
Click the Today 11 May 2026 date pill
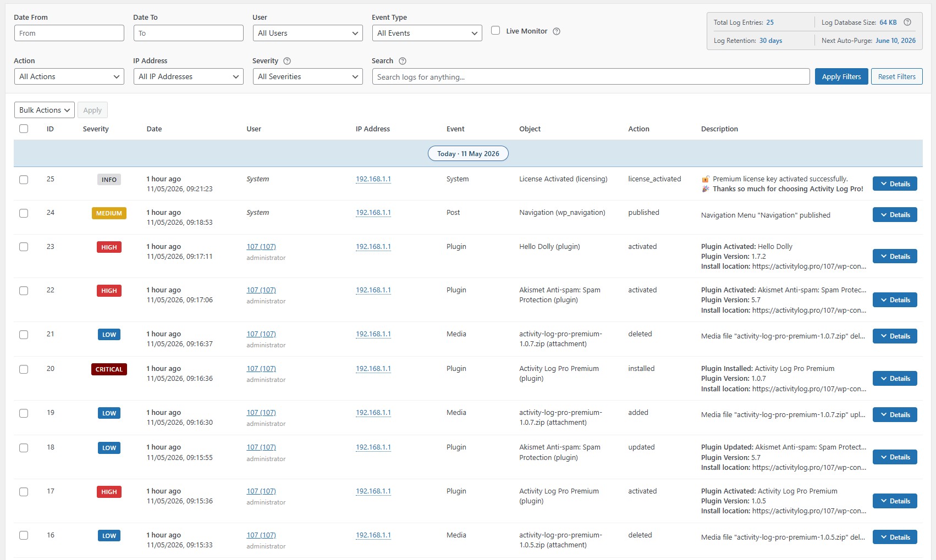[468, 154]
